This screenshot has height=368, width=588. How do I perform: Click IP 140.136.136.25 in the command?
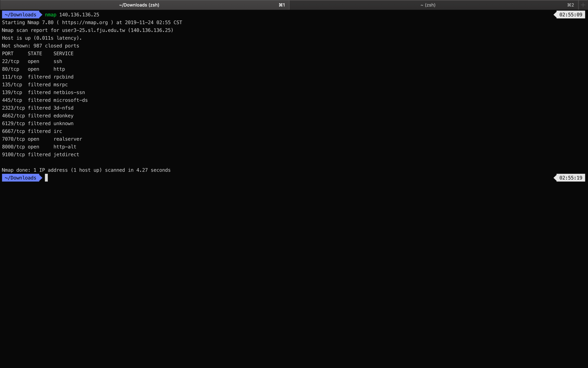pos(79,15)
